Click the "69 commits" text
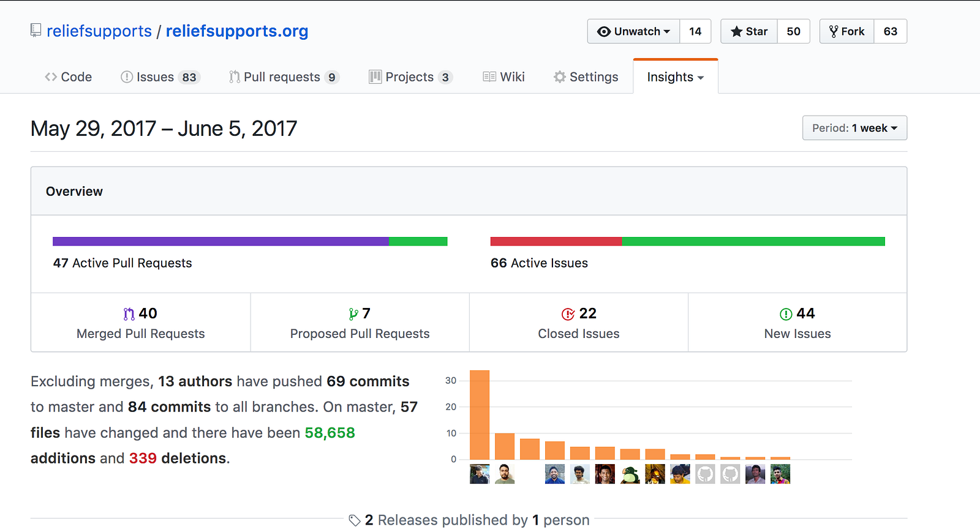Screen dimensions: 980x532 368,381
